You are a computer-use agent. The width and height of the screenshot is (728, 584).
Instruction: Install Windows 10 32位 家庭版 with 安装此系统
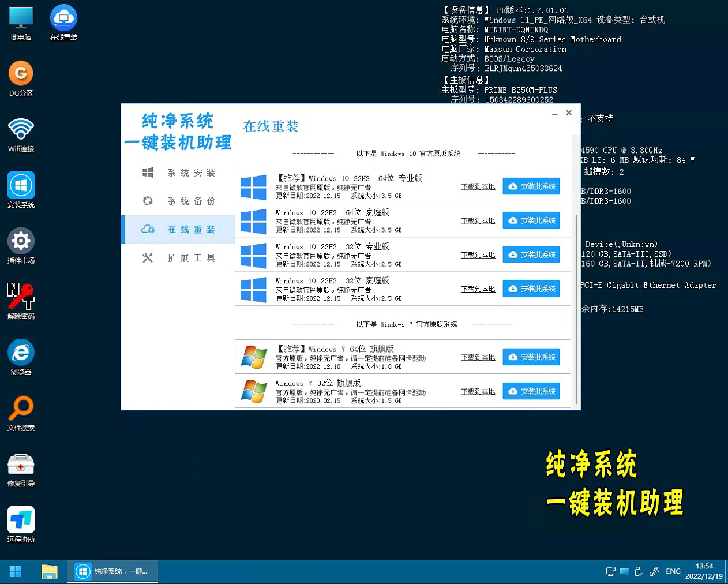click(531, 288)
